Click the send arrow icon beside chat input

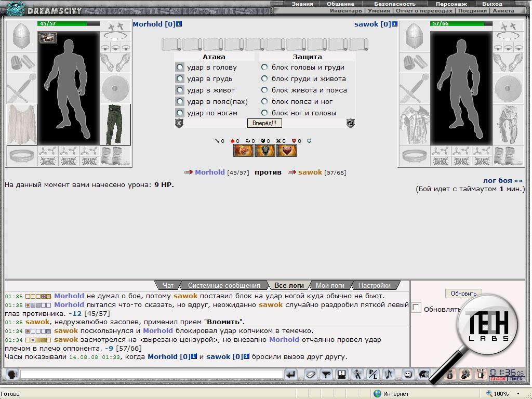290,374
